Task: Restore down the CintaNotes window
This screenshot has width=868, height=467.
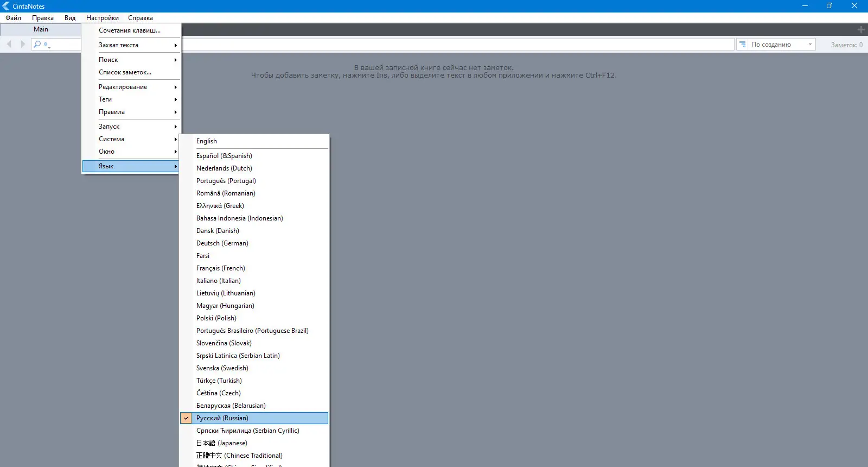Action: tap(829, 6)
